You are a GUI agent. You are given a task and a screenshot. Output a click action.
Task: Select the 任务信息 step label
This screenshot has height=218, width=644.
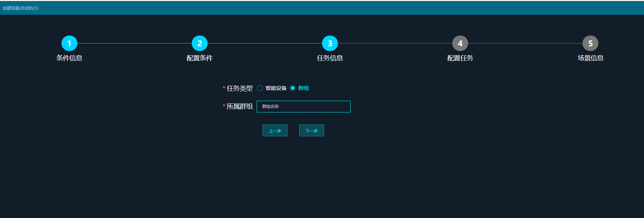(x=330, y=58)
